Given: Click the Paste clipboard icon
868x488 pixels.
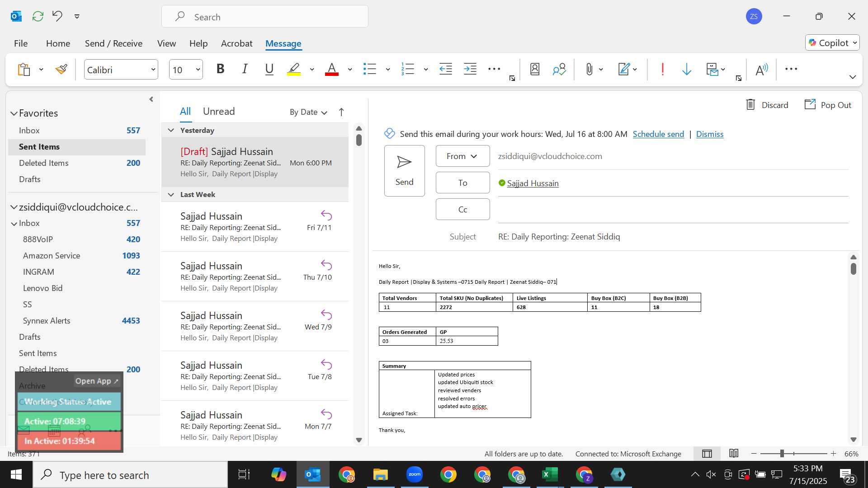Looking at the screenshot, I should pyautogui.click(x=24, y=69).
